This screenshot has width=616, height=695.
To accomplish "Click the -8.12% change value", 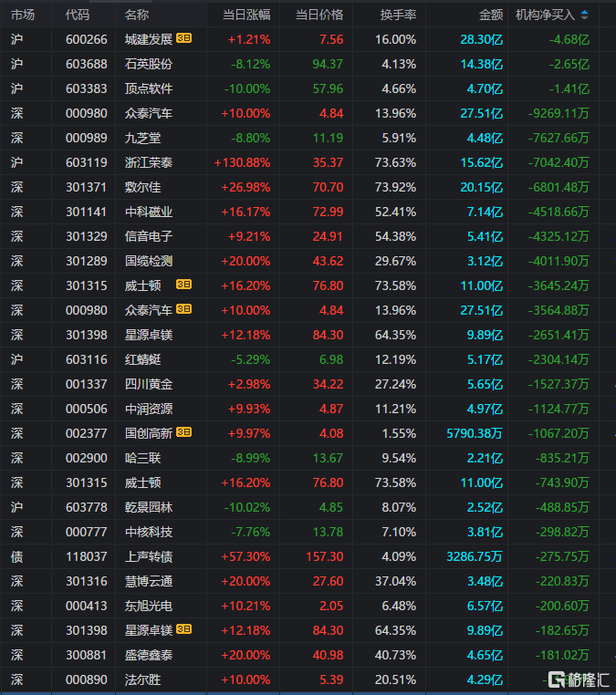I will [x=251, y=64].
